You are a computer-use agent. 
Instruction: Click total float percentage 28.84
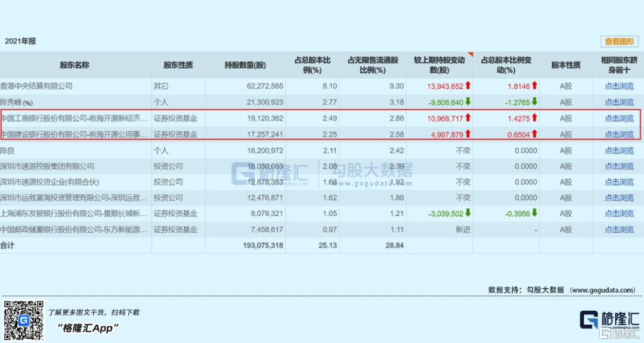[395, 246]
